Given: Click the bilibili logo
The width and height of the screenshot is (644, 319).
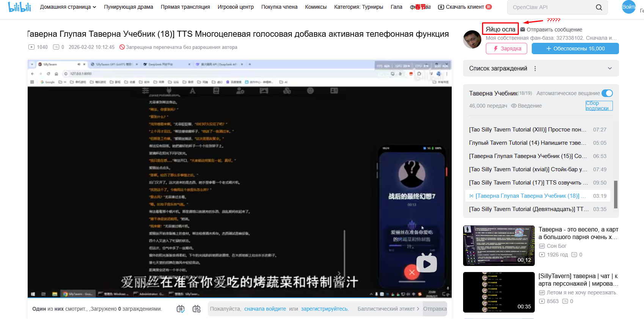Looking at the screenshot, I should tap(19, 7).
